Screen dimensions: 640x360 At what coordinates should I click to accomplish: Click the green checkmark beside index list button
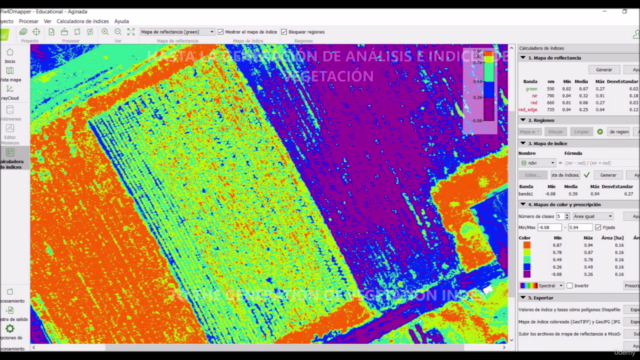587,175
